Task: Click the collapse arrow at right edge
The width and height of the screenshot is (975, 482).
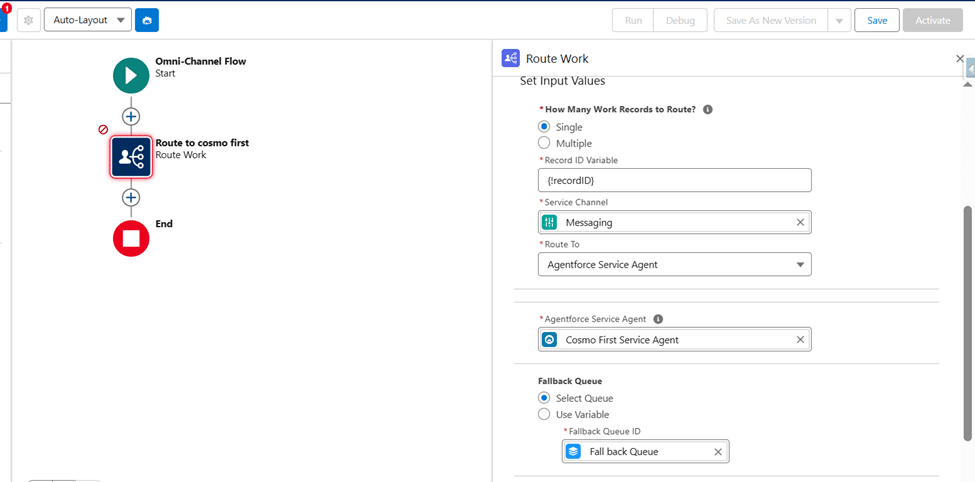Action: (x=971, y=69)
